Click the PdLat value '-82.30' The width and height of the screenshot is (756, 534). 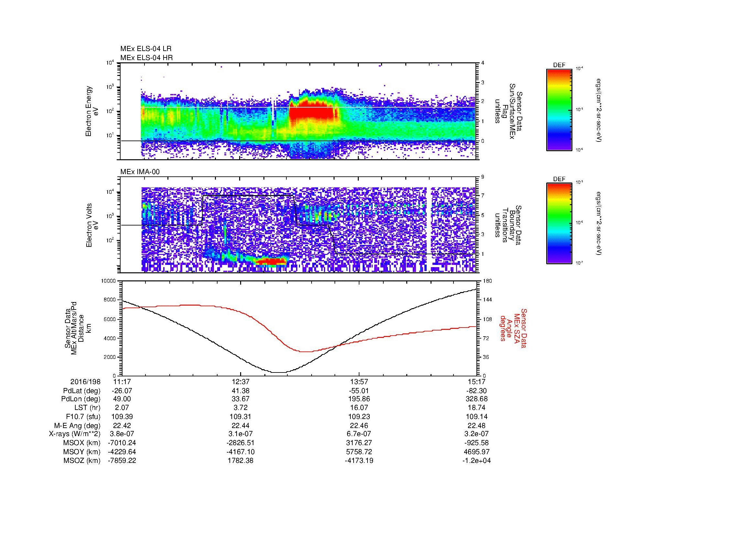[x=477, y=391]
